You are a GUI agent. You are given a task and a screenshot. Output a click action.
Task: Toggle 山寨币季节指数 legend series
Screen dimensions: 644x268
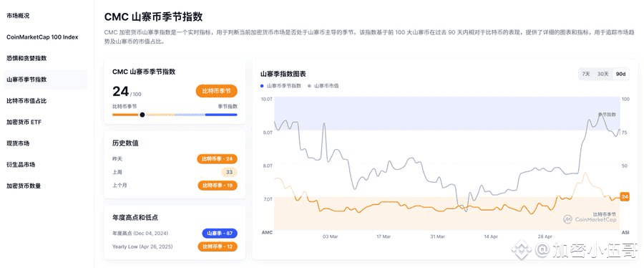pos(281,86)
